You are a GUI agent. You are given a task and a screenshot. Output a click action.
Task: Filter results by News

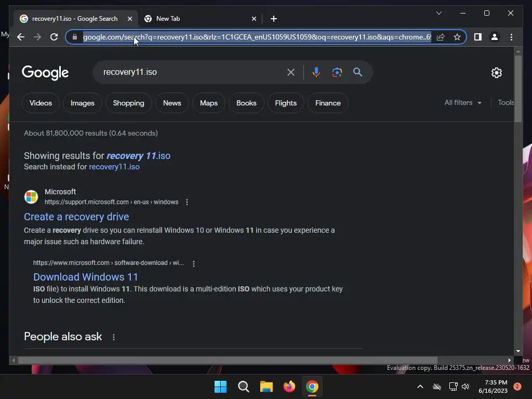pyautogui.click(x=172, y=103)
